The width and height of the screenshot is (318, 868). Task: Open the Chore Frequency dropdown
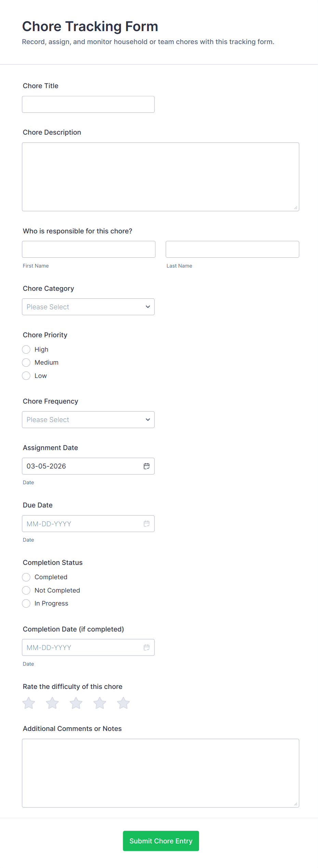[88, 419]
